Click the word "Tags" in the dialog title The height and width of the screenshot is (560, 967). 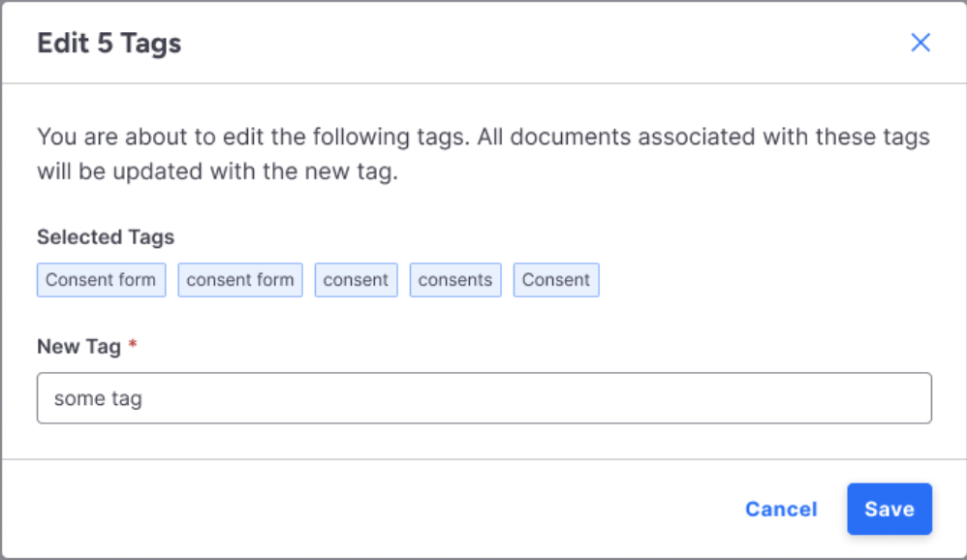click(x=152, y=44)
